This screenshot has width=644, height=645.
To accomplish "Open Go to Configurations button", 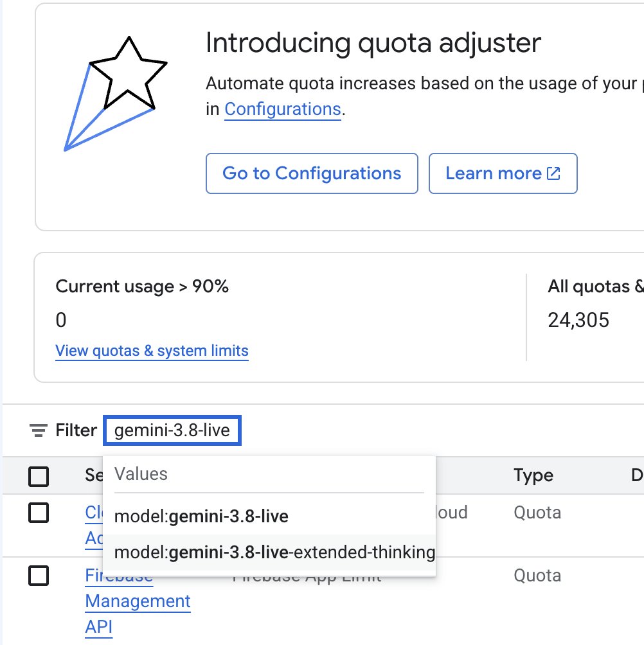I will 312,173.
